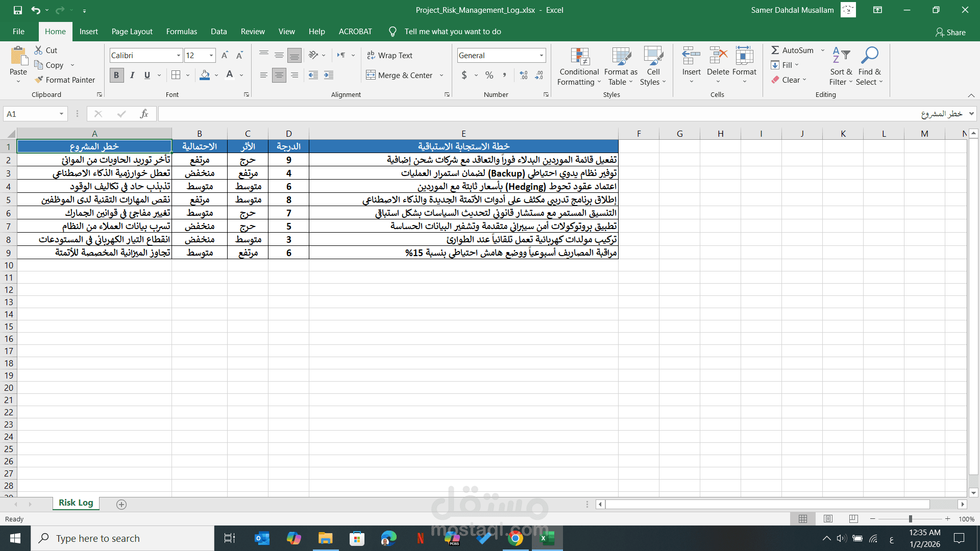
Task: Switch to the Formulas ribbon tab
Action: [181, 32]
